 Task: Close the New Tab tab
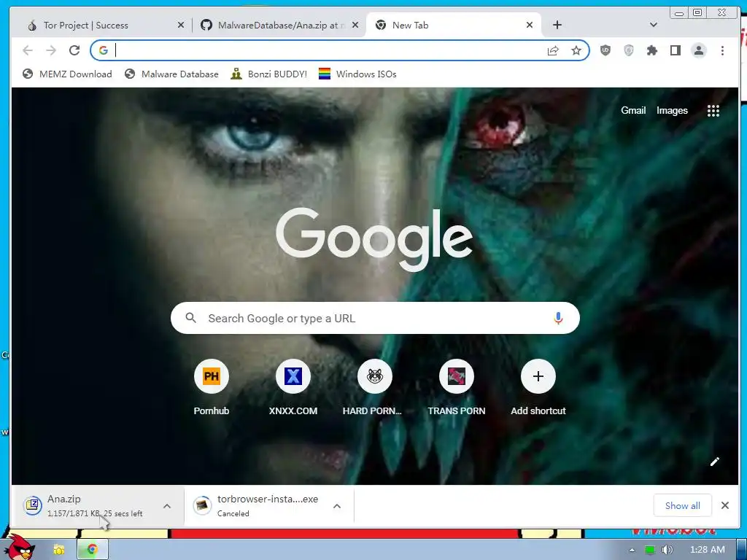point(530,25)
